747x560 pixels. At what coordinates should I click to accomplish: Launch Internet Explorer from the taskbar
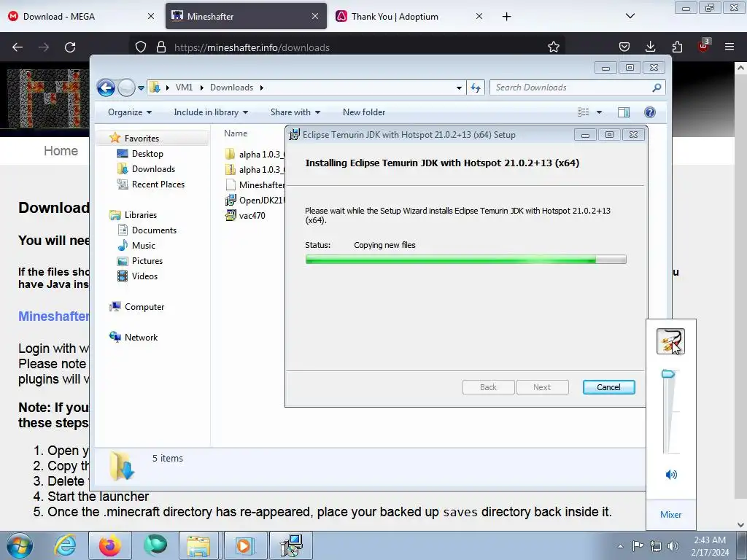click(65, 545)
